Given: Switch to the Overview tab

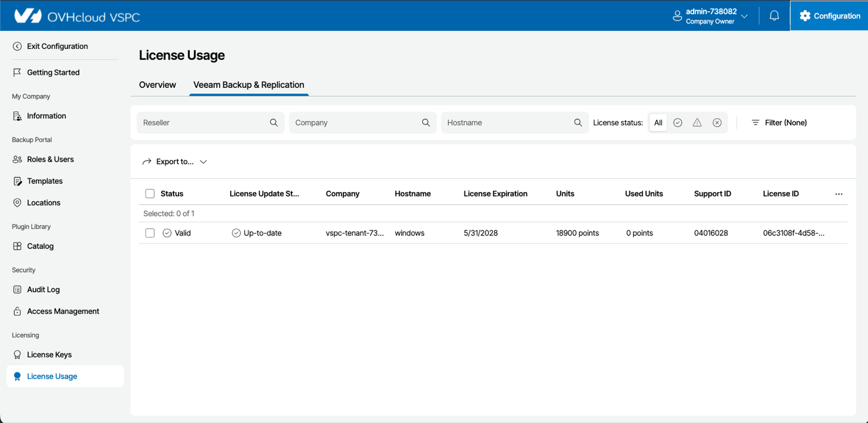Looking at the screenshot, I should coord(157,85).
